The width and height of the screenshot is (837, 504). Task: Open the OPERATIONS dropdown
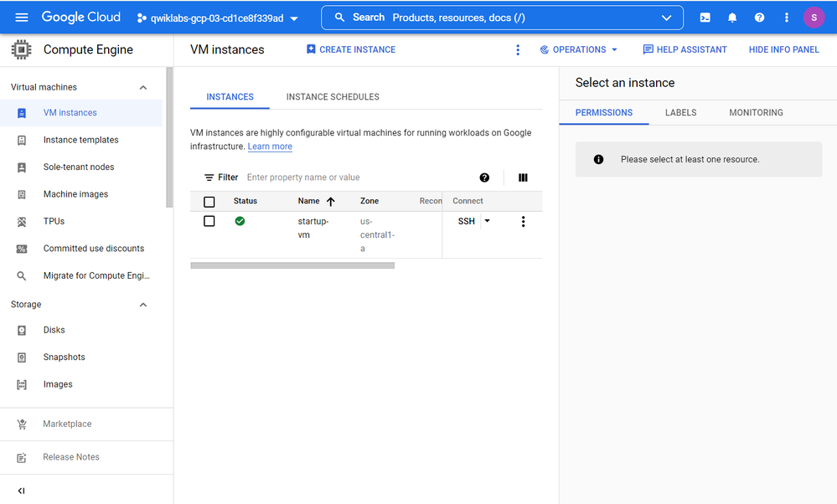pos(579,49)
